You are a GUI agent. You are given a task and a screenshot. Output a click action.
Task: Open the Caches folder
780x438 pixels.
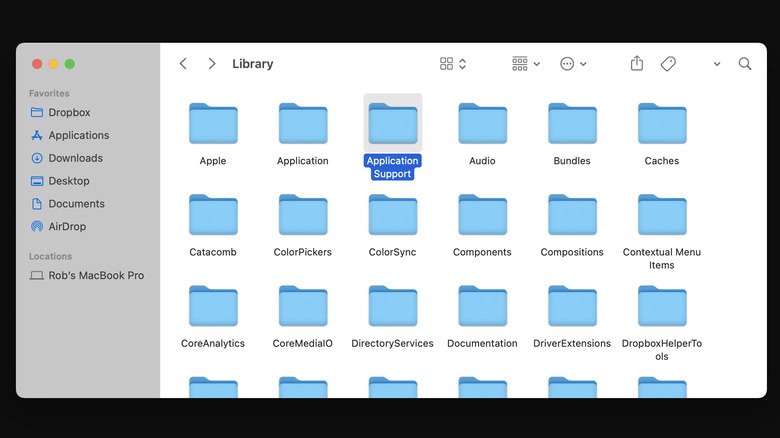click(662, 125)
